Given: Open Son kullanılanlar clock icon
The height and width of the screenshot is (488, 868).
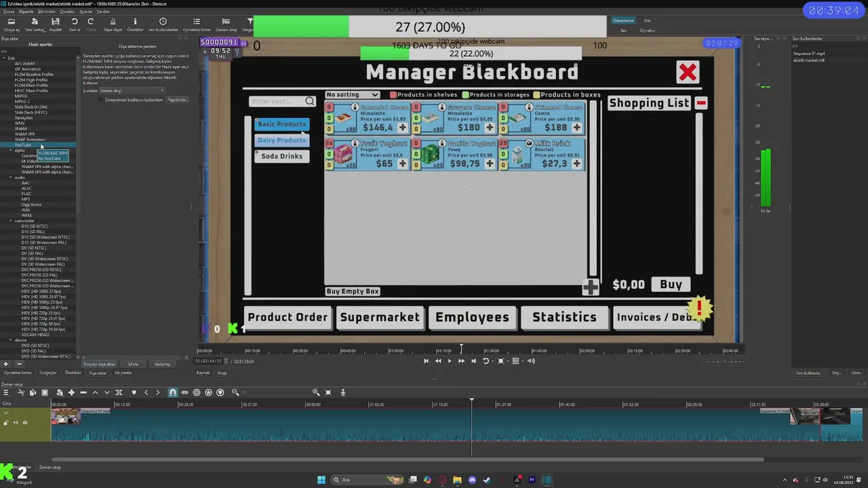Looking at the screenshot, I should [x=163, y=24].
